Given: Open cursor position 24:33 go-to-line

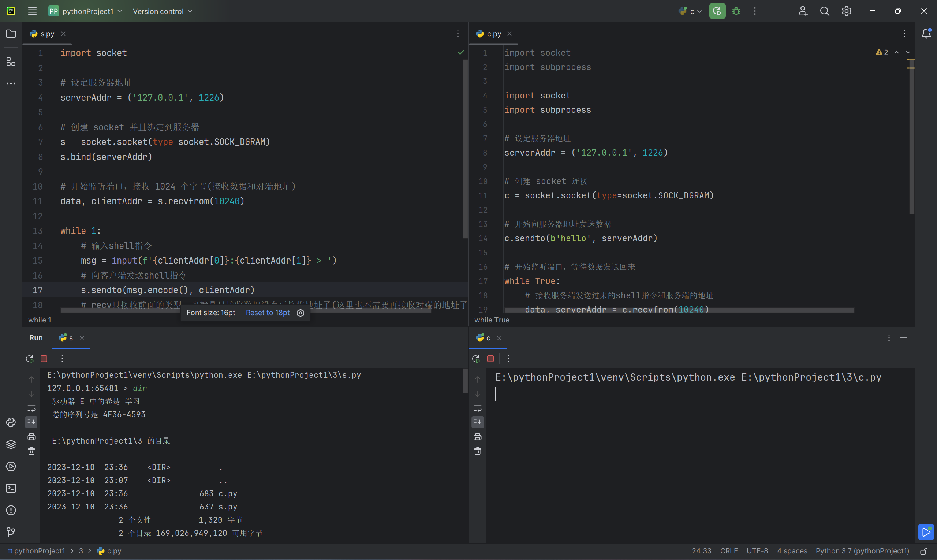Looking at the screenshot, I should [701, 551].
